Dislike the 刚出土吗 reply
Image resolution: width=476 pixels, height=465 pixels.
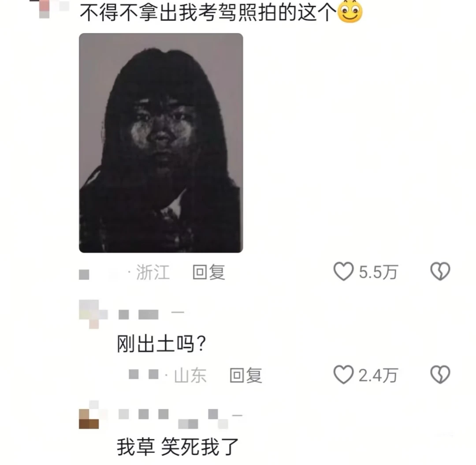(440, 375)
